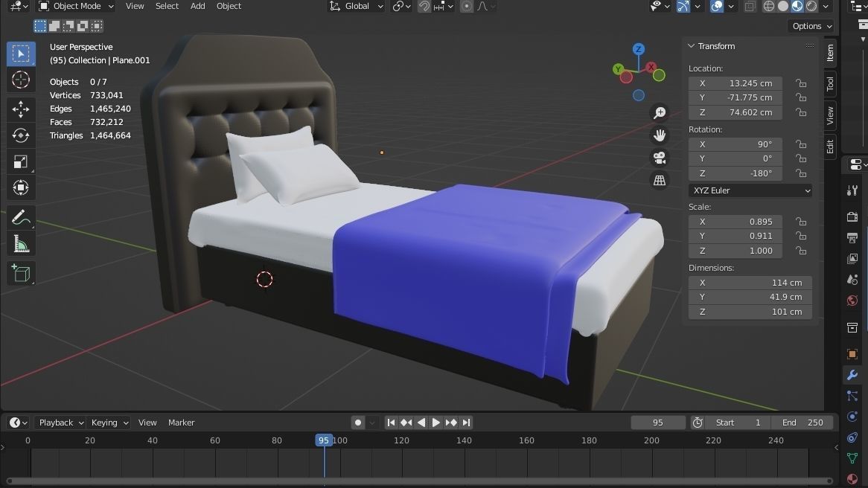Viewport: 868px width, 488px height.
Task: Play the animation in reverse
Action: [421, 423]
